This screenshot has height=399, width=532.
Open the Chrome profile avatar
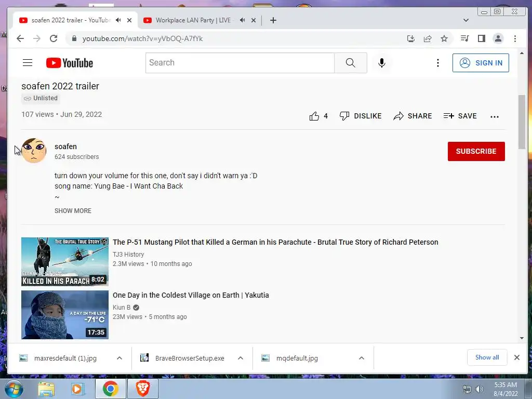point(498,38)
